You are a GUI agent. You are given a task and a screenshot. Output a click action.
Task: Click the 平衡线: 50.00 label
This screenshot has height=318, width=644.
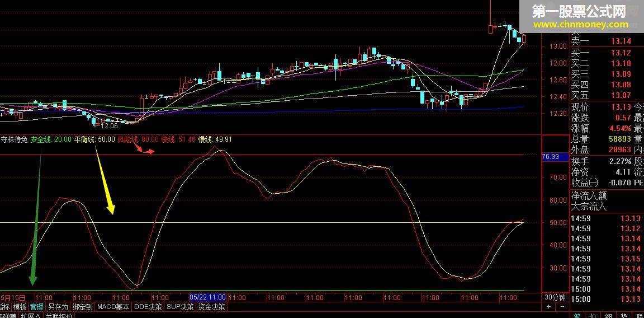pyautogui.click(x=94, y=139)
